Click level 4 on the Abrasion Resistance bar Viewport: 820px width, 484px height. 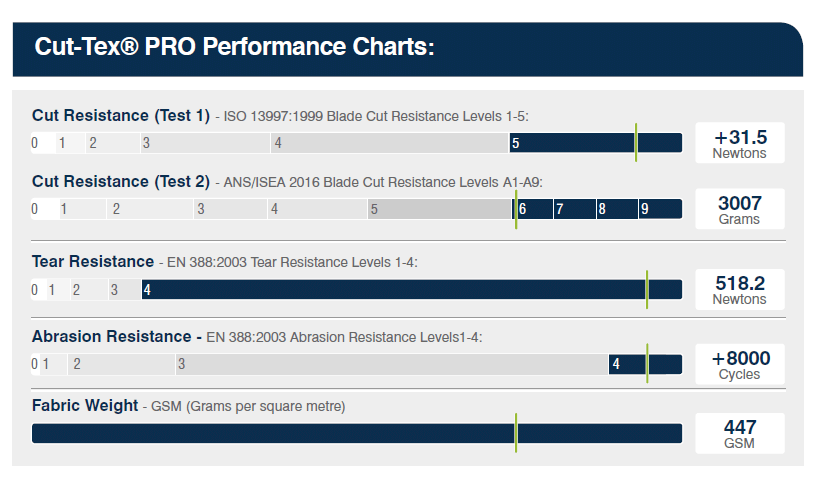point(626,364)
